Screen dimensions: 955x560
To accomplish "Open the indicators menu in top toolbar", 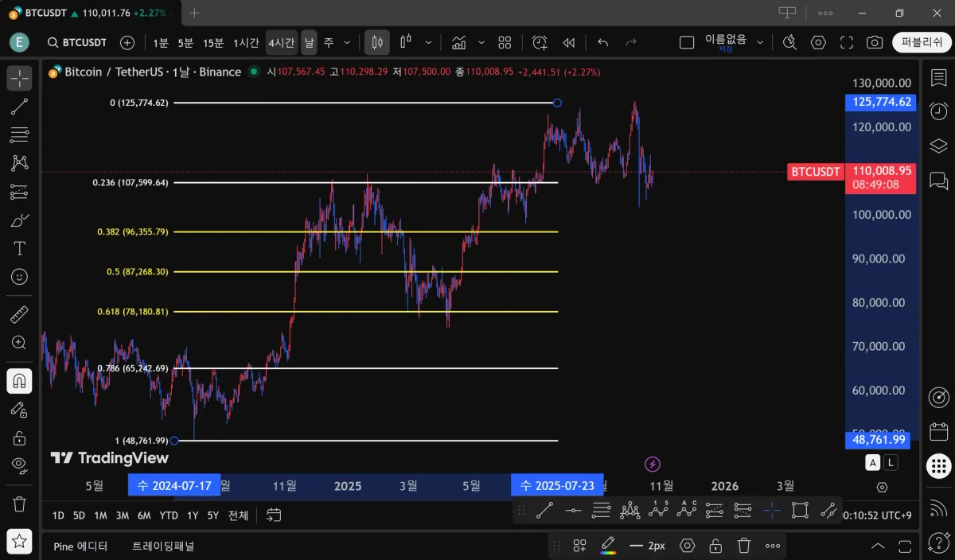I will 458,42.
